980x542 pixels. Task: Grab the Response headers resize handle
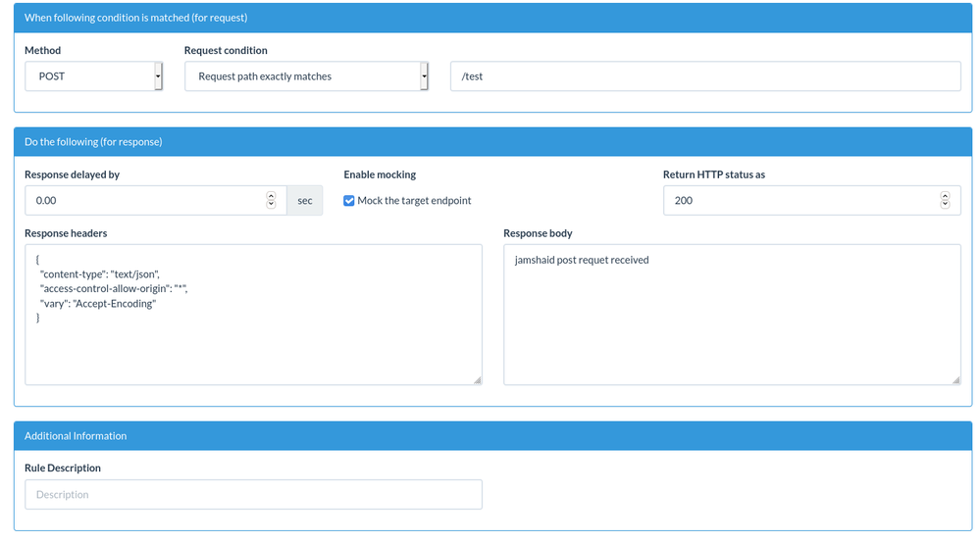pos(478,380)
